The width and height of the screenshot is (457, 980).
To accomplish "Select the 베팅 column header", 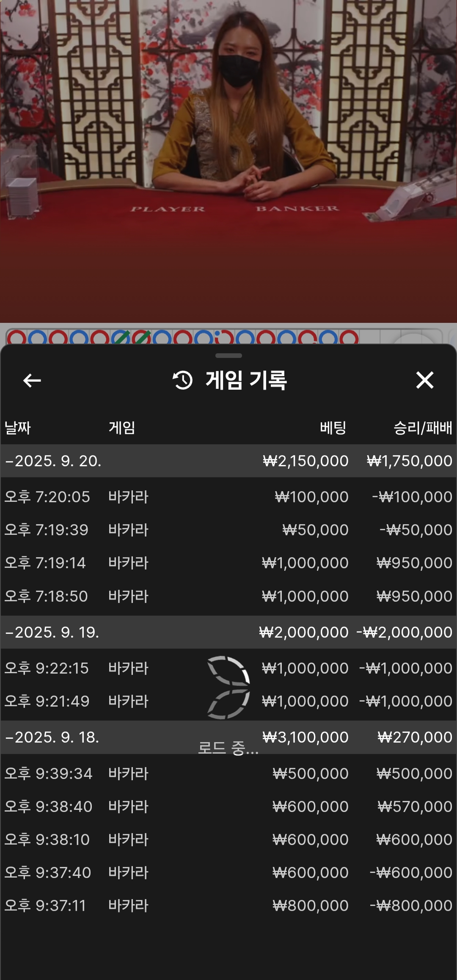I will 333,428.
